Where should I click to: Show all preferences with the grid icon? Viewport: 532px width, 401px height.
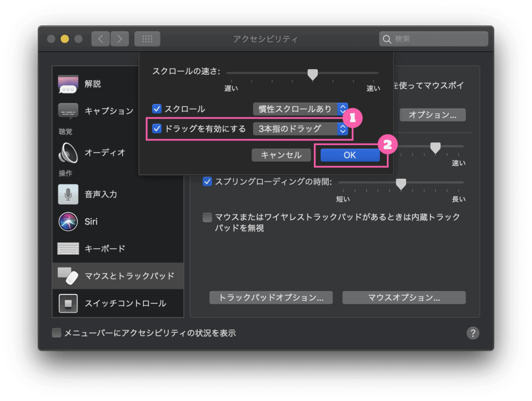pos(147,38)
